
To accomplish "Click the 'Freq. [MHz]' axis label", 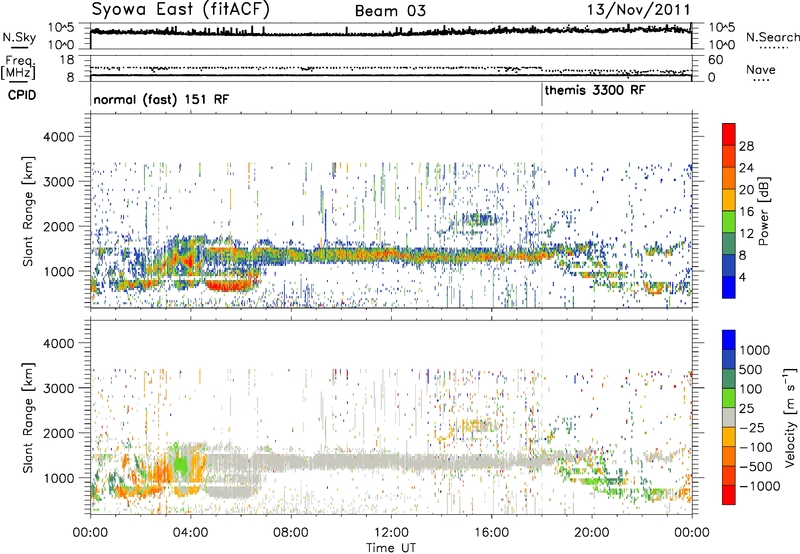I will pos(19,68).
